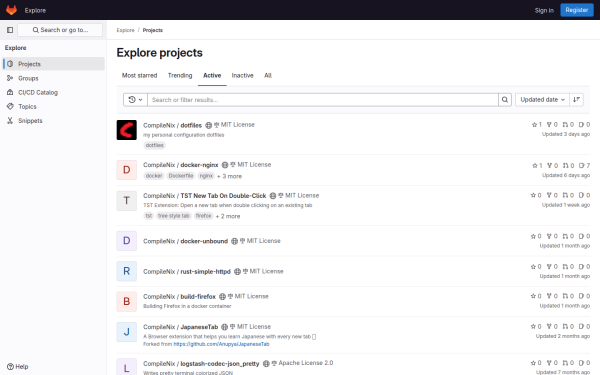This screenshot has height=375, width=600.
Task: Switch to the Trending tab
Action: (x=180, y=75)
